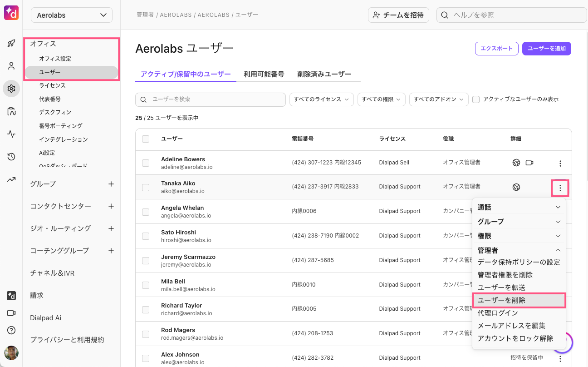Click the plus icon beside ジオ・ルーティング
588x367 pixels.
click(x=111, y=228)
